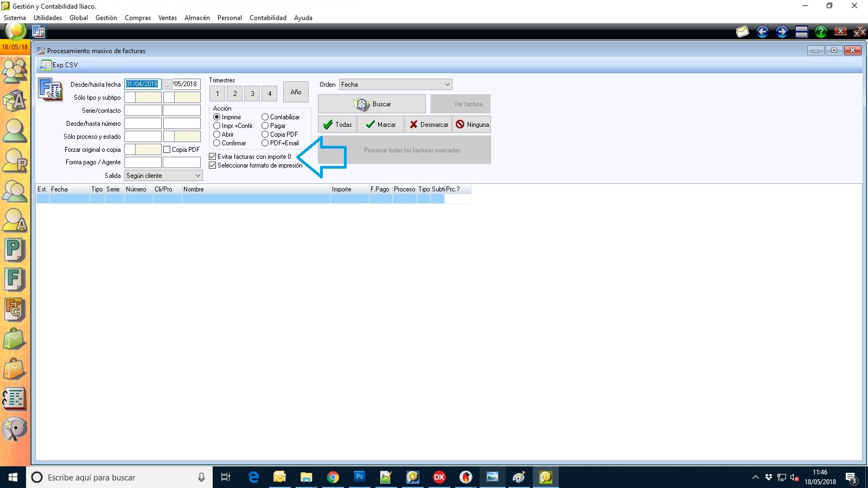Open the sidebar FC document icon
The width and height of the screenshot is (868, 488).
tap(15, 310)
